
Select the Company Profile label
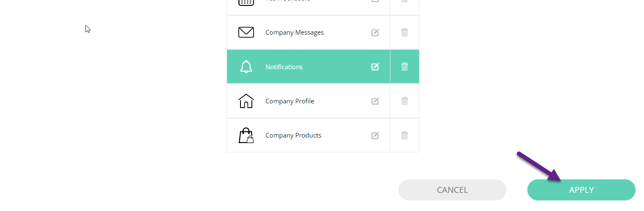[290, 101]
